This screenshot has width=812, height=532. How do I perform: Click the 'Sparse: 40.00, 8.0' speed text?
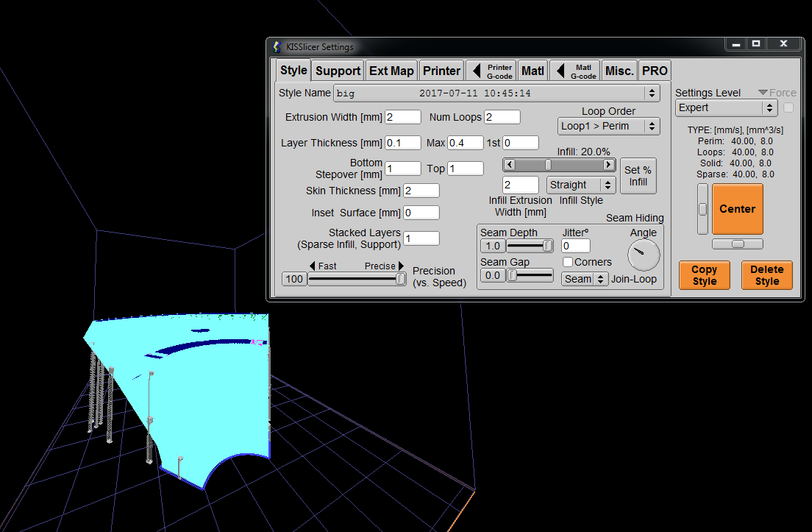[736, 174]
